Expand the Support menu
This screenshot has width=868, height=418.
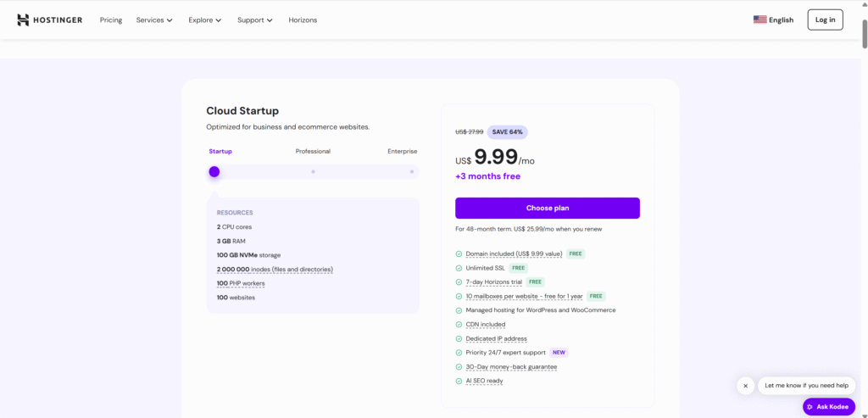[x=255, y=20]
